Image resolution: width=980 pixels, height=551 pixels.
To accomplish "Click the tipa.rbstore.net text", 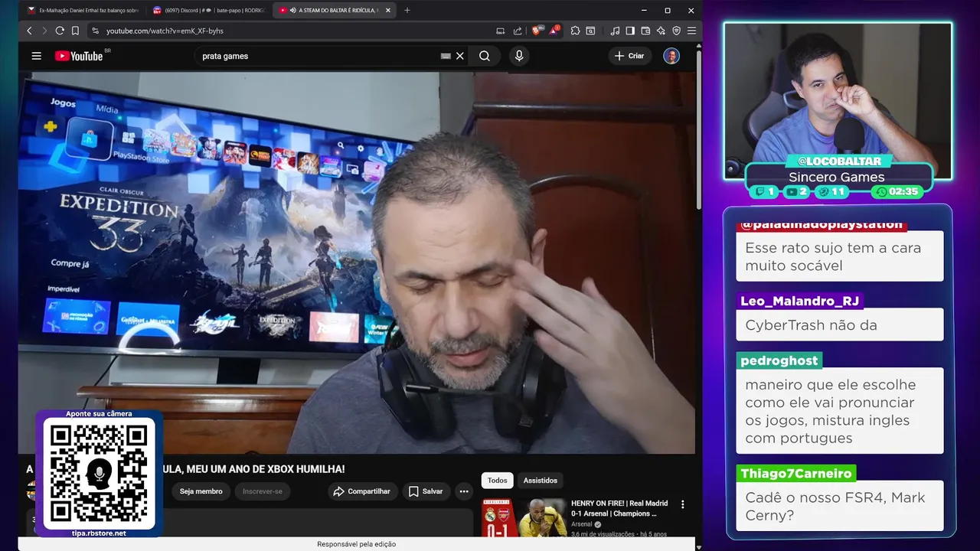I will click(x=99, y=533).
